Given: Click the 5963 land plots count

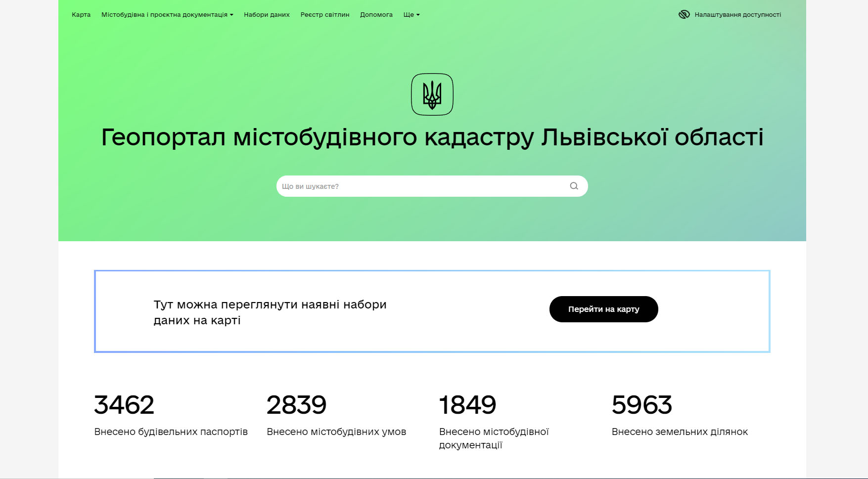Looking at the screenshot, I should click(x=641, y=405).
